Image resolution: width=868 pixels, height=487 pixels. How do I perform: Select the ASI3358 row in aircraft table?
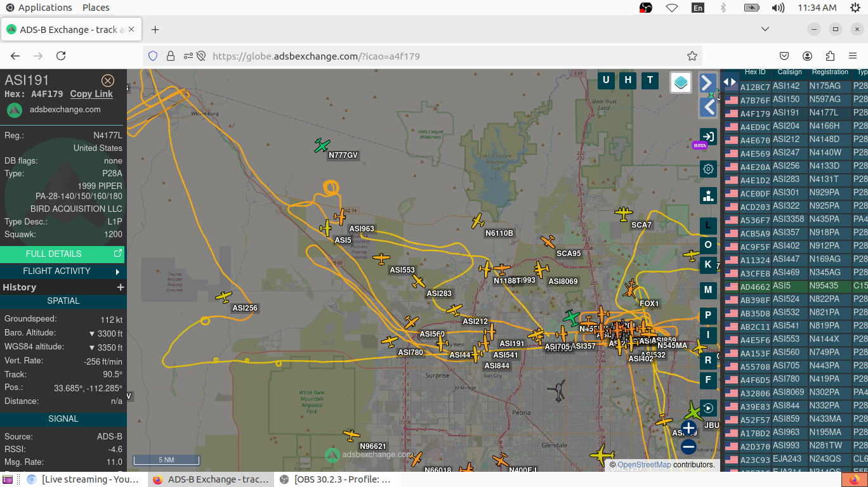click(796, 219)
